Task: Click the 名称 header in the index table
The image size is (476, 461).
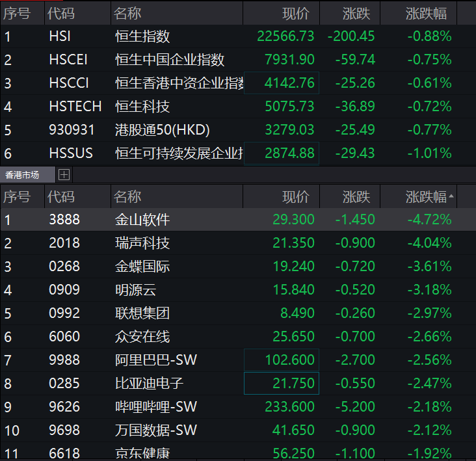Action: [x=127, y=13]
